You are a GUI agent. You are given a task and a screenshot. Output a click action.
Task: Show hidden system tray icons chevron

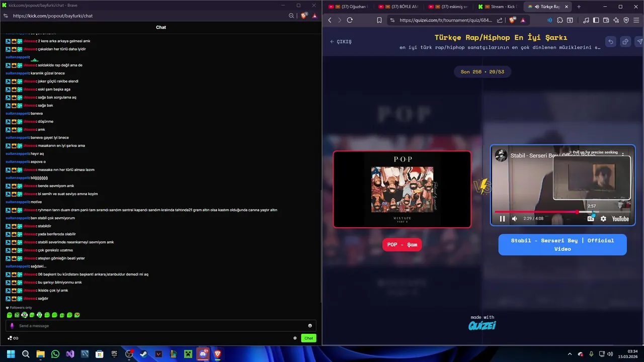(570, 354)
